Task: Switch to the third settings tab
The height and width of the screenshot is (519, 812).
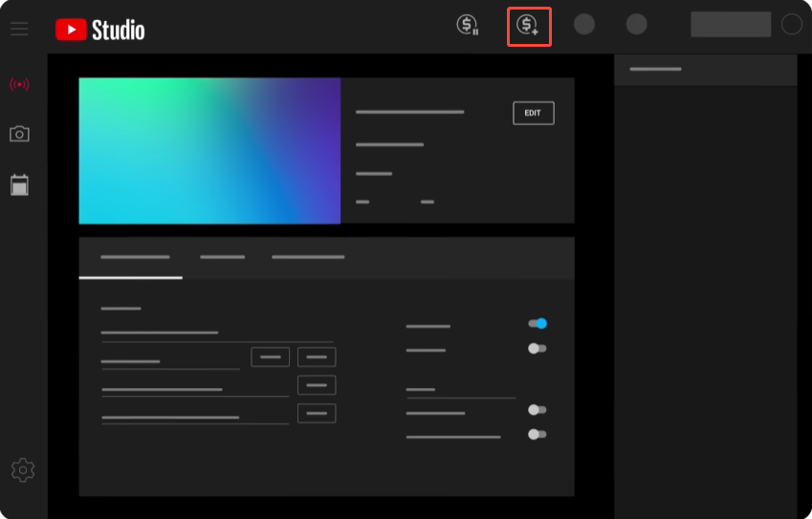Action: 308,257
